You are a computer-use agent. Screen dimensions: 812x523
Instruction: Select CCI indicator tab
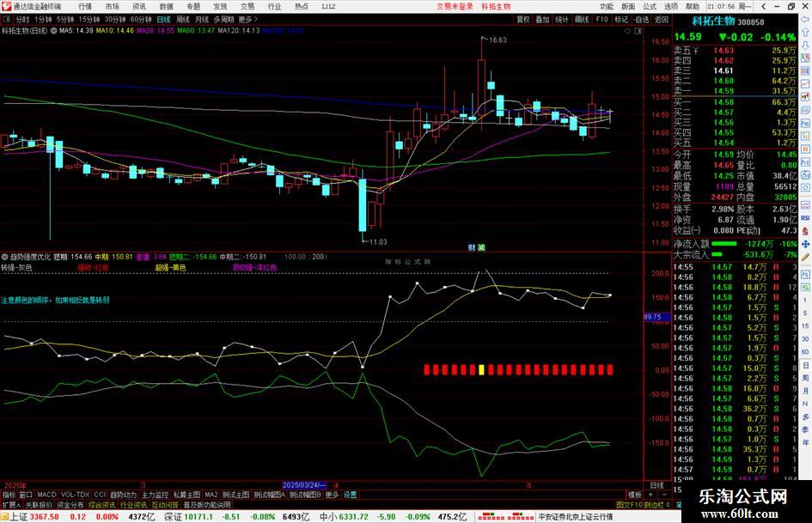coord(100,495)
